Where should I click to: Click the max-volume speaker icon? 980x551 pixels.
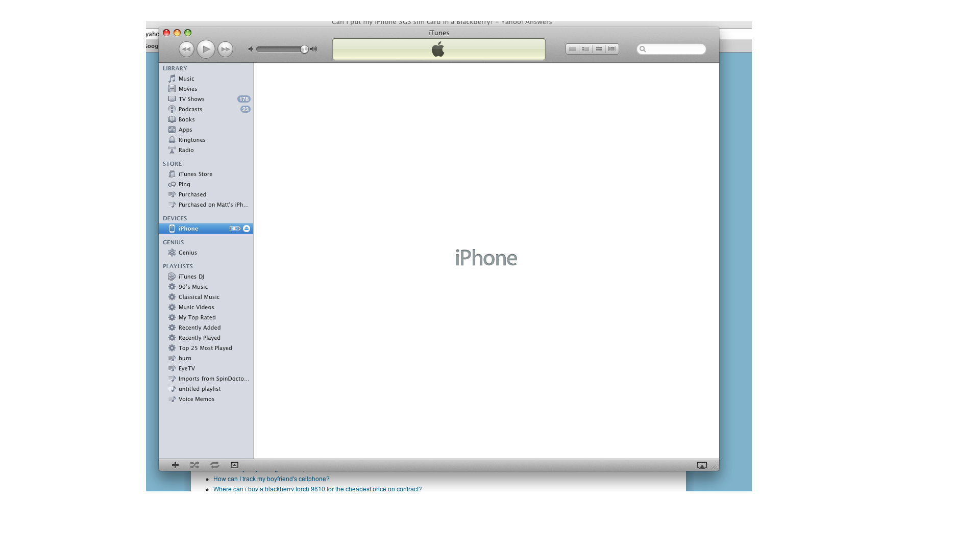click(313, 49)
